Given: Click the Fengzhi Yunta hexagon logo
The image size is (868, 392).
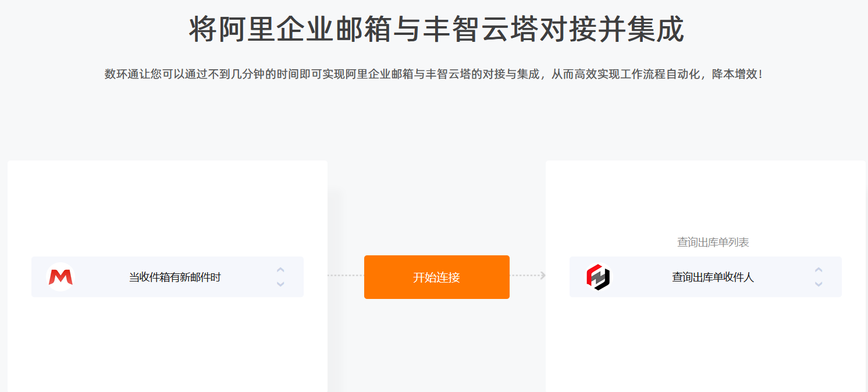Looking at the screenshot, I should (599, 277).
